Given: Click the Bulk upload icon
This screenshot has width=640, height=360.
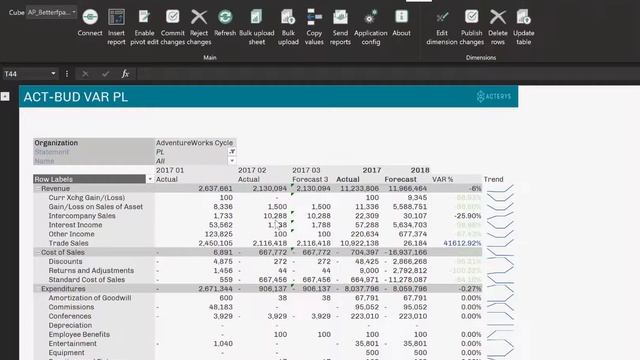Looking at the screenshot, I should pyautogui.click(x=288, y=17).
